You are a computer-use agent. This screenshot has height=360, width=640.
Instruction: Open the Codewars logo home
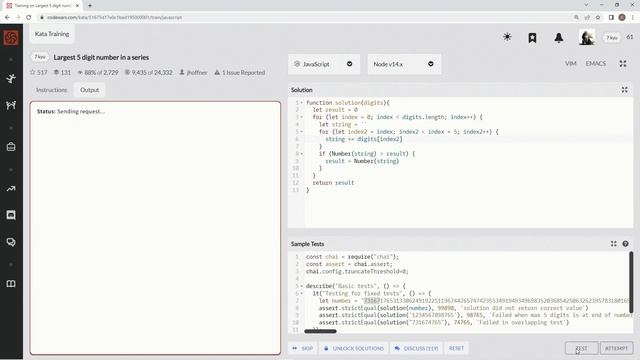click(x=11, y=38)
